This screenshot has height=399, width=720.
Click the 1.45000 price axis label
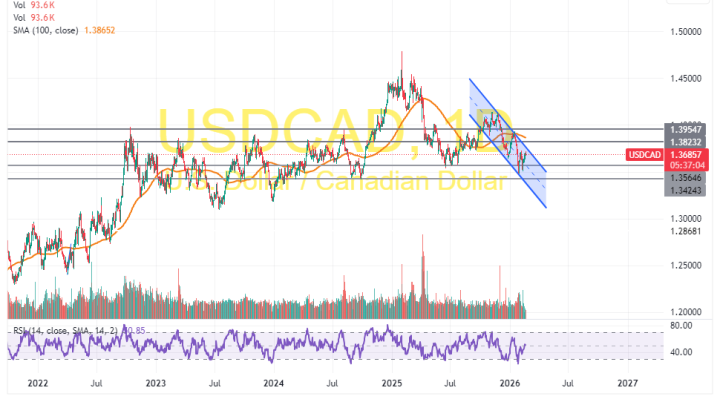click(x=686, y=79)
